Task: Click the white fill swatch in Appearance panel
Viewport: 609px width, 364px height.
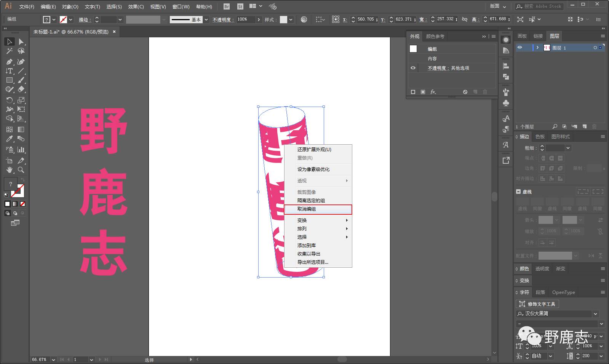Action: (413, 49)
